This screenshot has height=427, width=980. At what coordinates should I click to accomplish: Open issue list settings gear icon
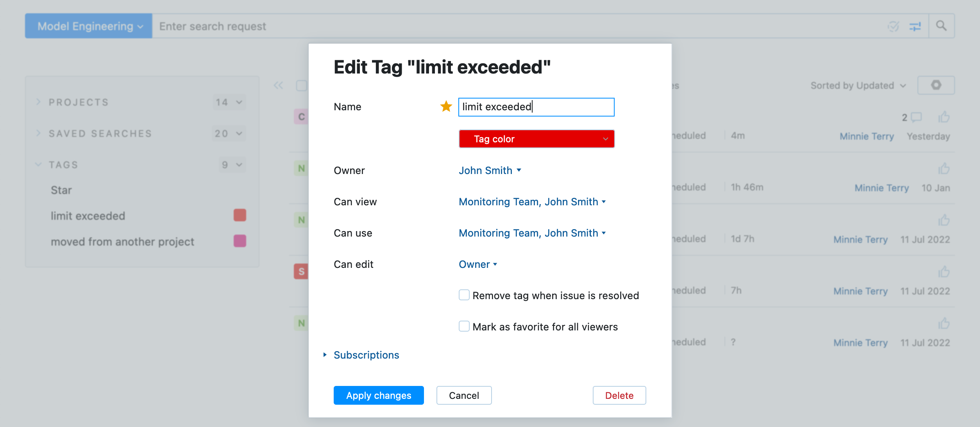click(x=936, y=85)
